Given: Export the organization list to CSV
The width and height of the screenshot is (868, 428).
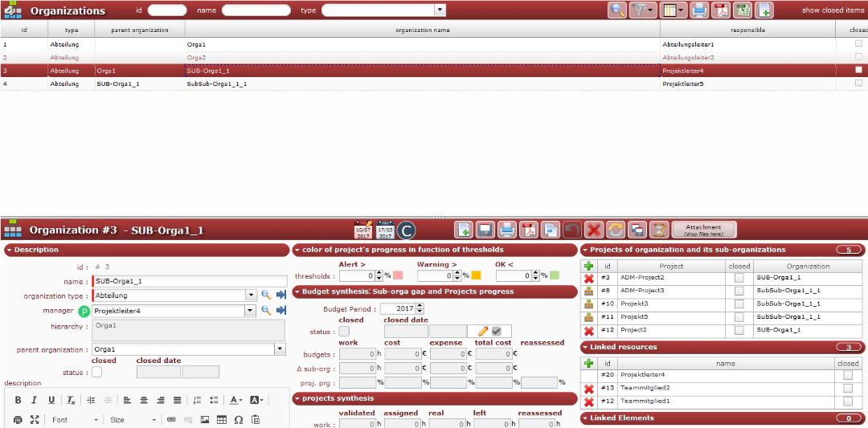Looking at the screenshot, I should [743, 10].
